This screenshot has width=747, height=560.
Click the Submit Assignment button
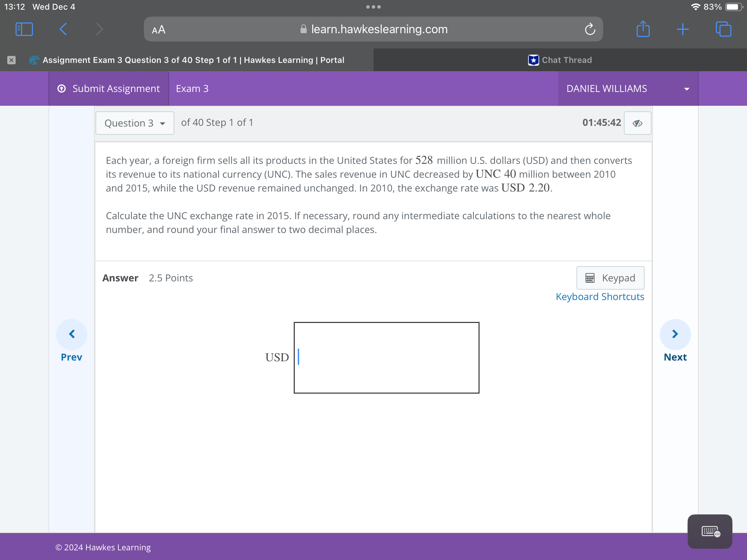tap(109, 88)
